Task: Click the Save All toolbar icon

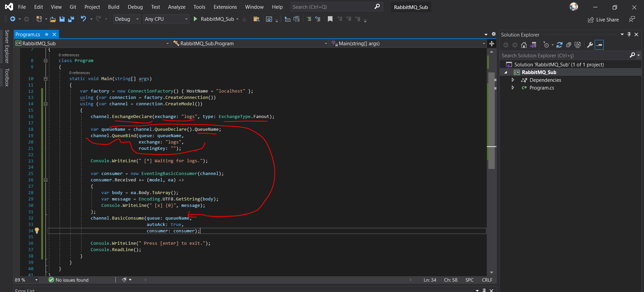Action: tap(71, 19)
